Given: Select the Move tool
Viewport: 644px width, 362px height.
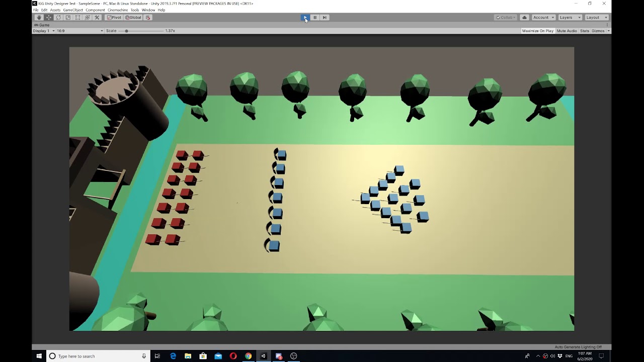Looking at the screenshot, I should point(48,17).
